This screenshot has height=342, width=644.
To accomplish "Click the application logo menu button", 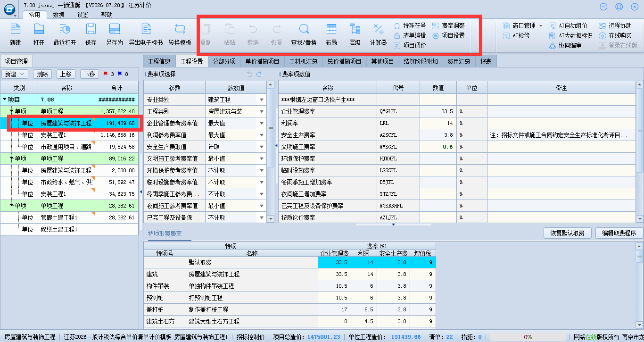I will (x=10, y=10).
